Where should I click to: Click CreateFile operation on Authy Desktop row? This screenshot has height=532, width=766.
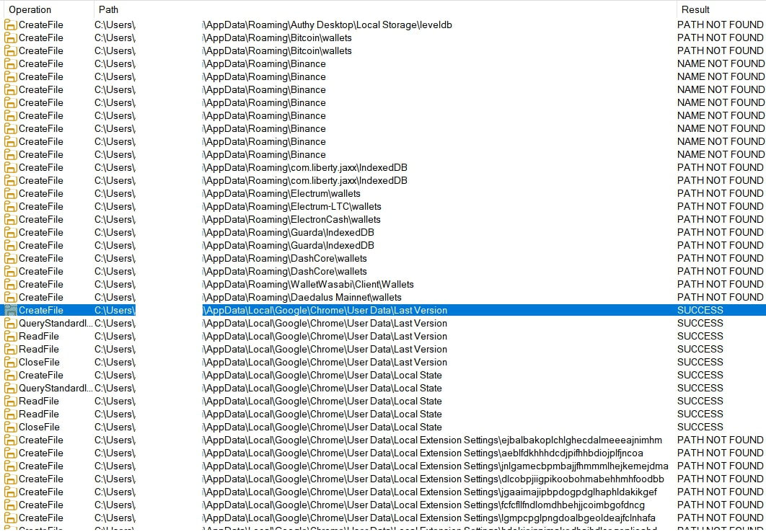click(x=41, y=25)
